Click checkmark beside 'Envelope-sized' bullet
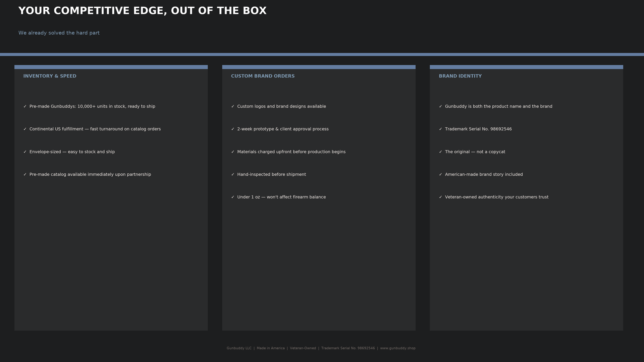 (x=25, y=152)
